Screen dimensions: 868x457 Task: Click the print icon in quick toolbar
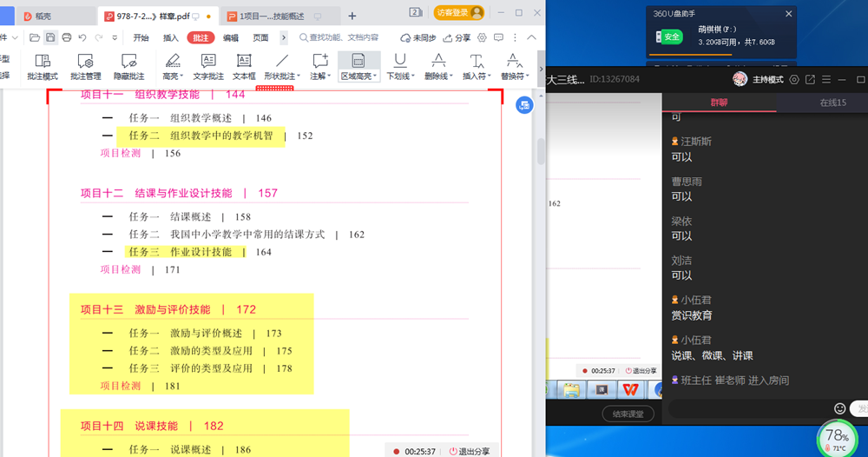pos(67,38)
